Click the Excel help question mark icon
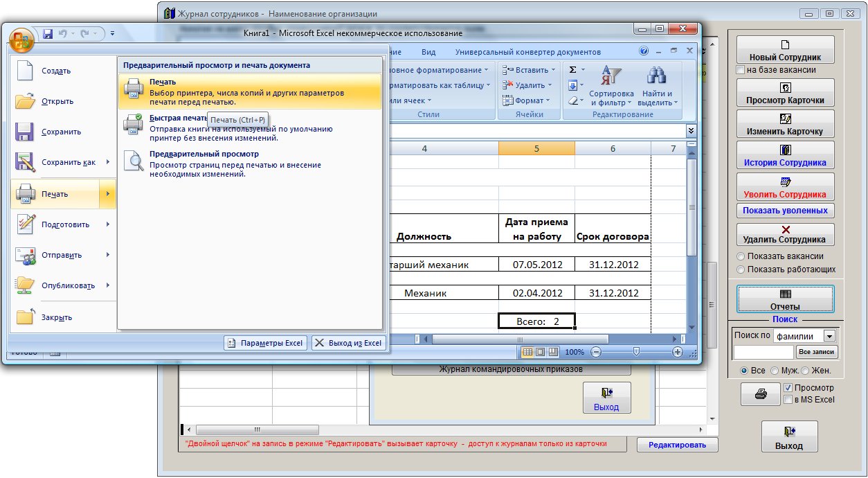 [x=644, y=51]
